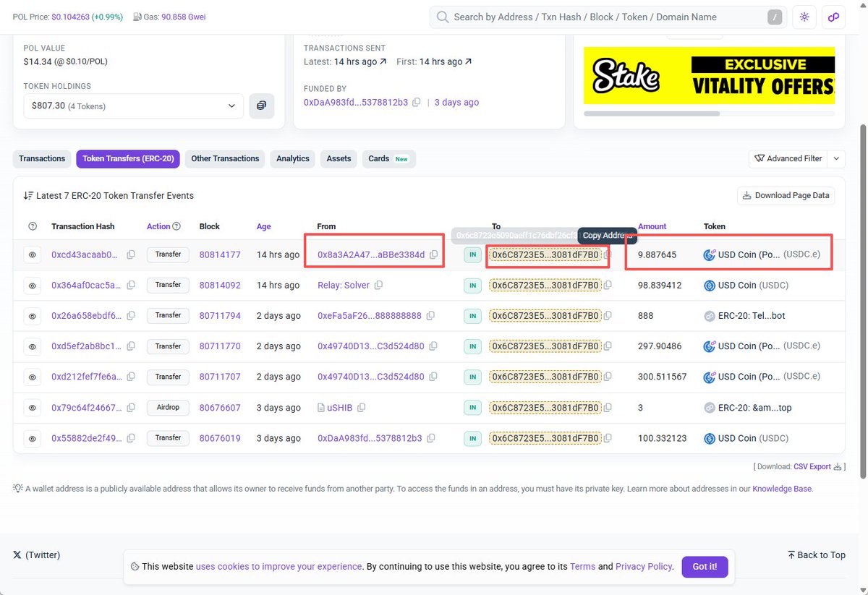Screen dimensions: 868x595
Task: Copy transaction hash 0xcd43acaab0
Action: (x=131, y=254)
